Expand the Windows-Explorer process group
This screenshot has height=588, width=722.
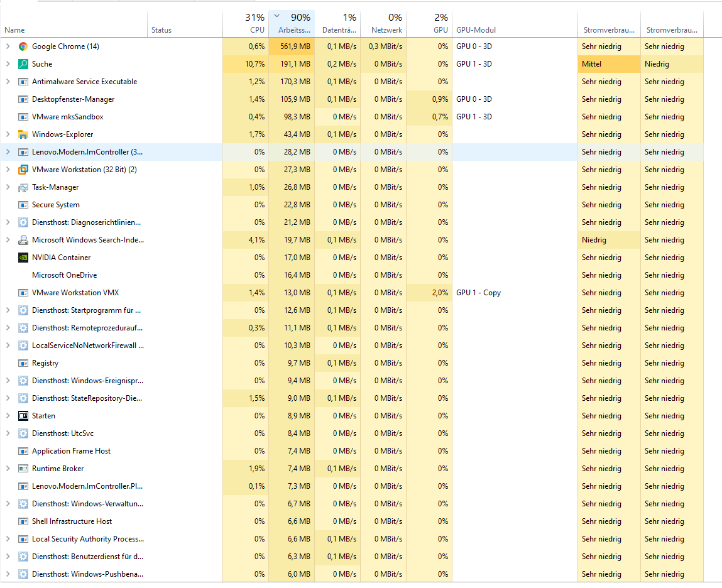coord(8,134)
